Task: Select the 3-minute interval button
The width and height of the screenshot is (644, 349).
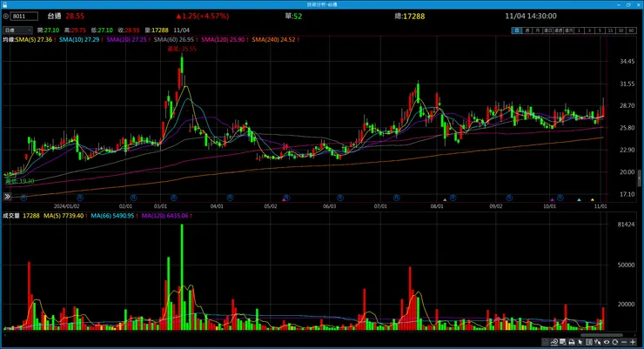Action: [x=590, y=30]
